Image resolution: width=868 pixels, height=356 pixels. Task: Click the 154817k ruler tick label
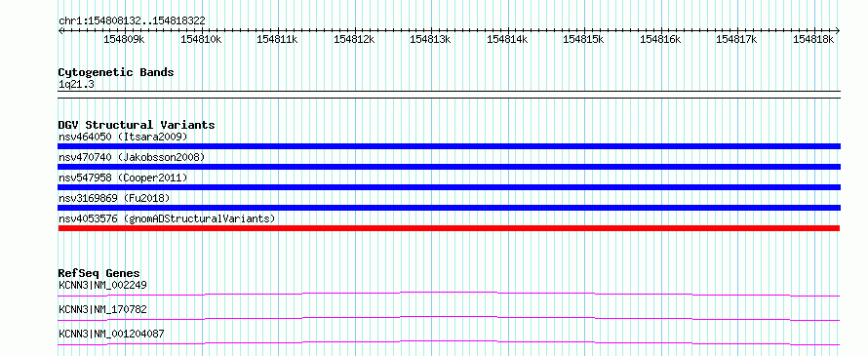point(736,39)
